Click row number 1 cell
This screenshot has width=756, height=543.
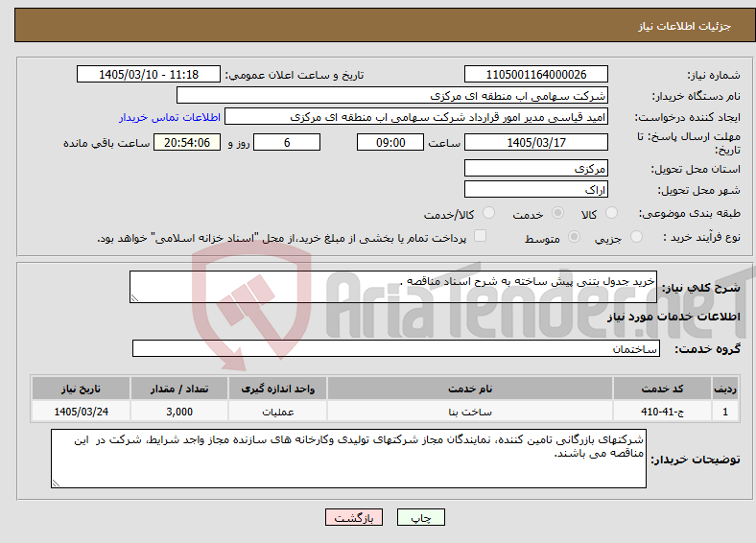[x=725, y=412]
